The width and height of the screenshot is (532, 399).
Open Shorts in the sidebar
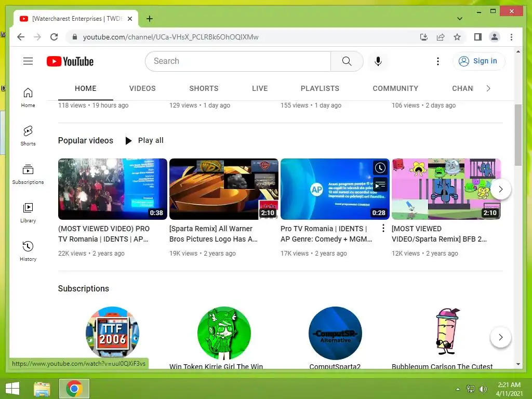28,136
